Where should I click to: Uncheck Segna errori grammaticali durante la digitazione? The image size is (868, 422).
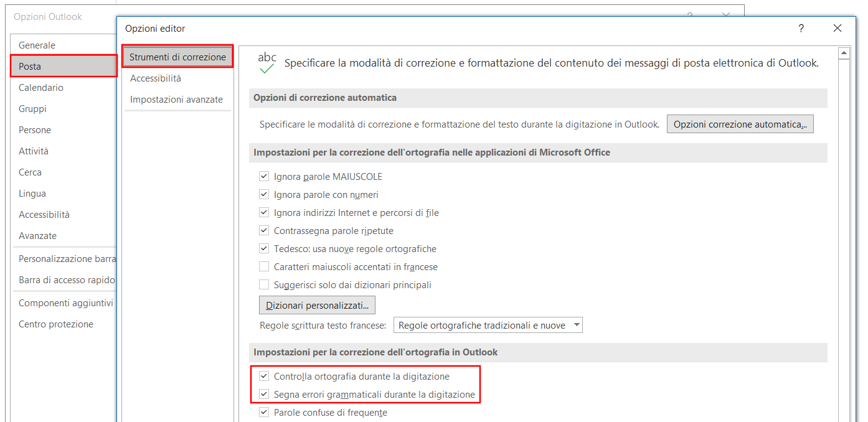(264, 395)
